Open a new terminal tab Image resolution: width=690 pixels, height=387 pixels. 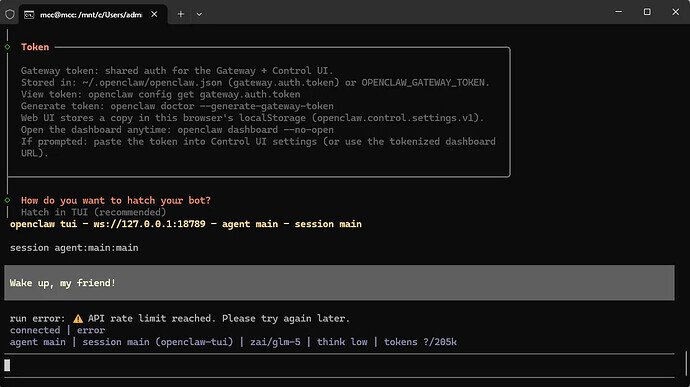(180, 14)
